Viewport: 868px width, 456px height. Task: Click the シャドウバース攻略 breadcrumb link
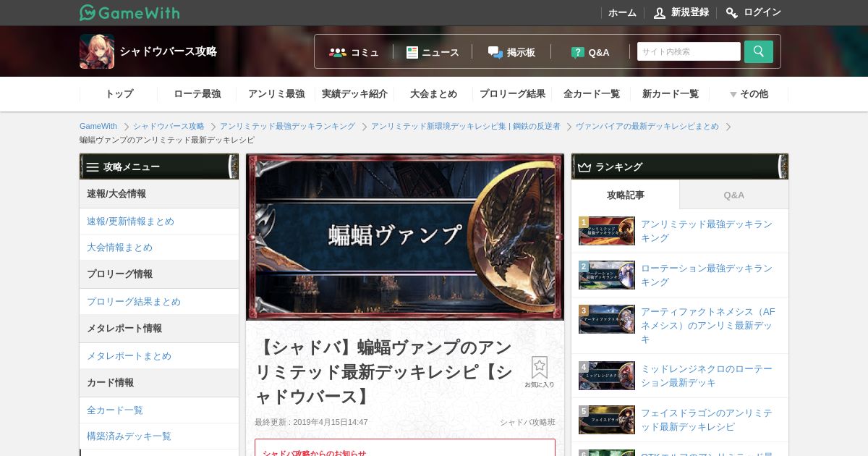pyautogui.click(x=169, y=126)
